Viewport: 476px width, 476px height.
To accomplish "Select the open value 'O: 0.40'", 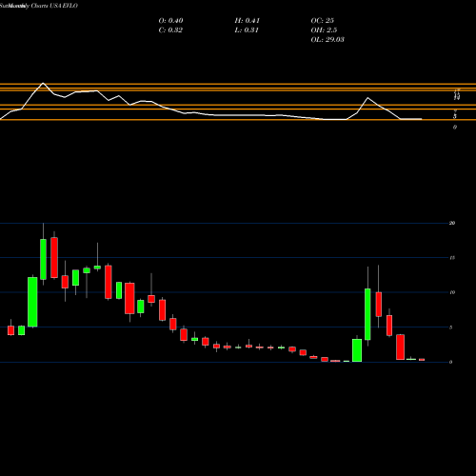I will [170, 21].
